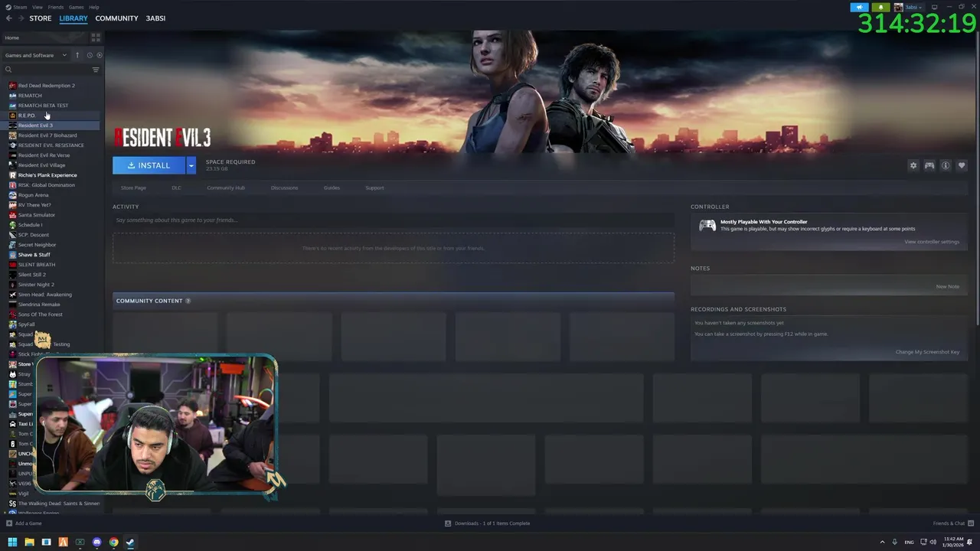Open volume control in system tray

[x=932, y=543]
